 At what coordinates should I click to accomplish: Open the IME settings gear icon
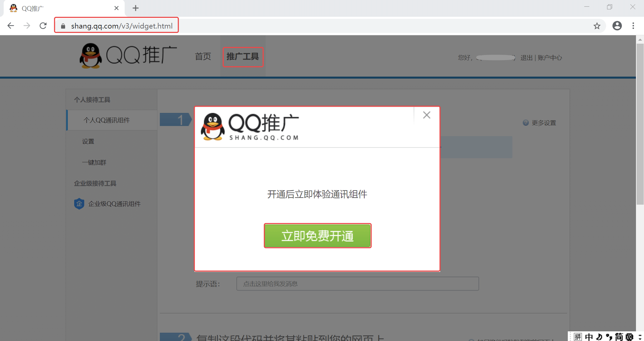[629, 337]
